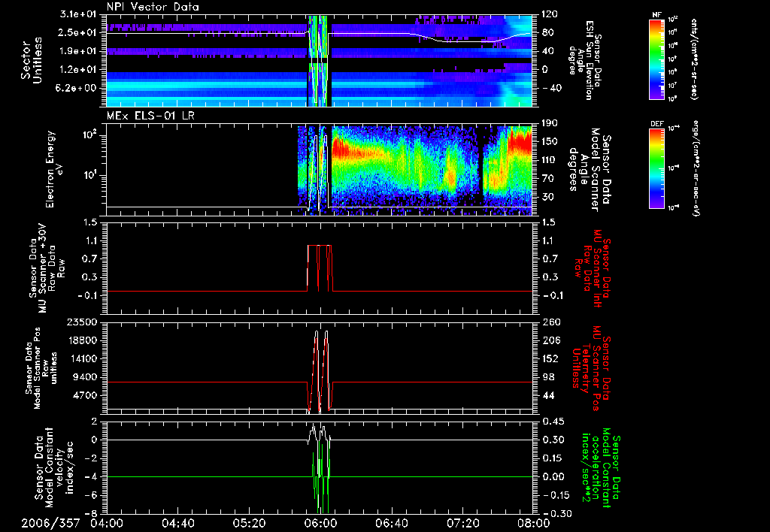Click the 06:00 time axis label
This screenshot has width=770, height=532.
320,524
